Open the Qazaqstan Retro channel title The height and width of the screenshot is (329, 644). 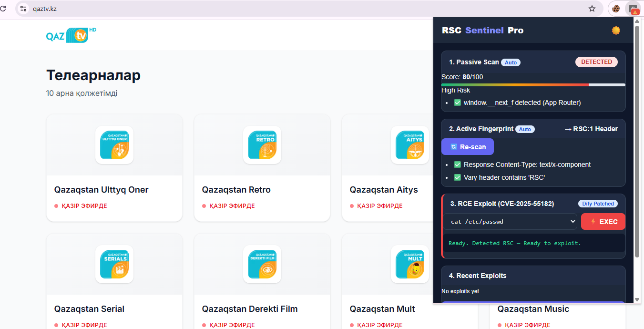click(x=236, y=190)
